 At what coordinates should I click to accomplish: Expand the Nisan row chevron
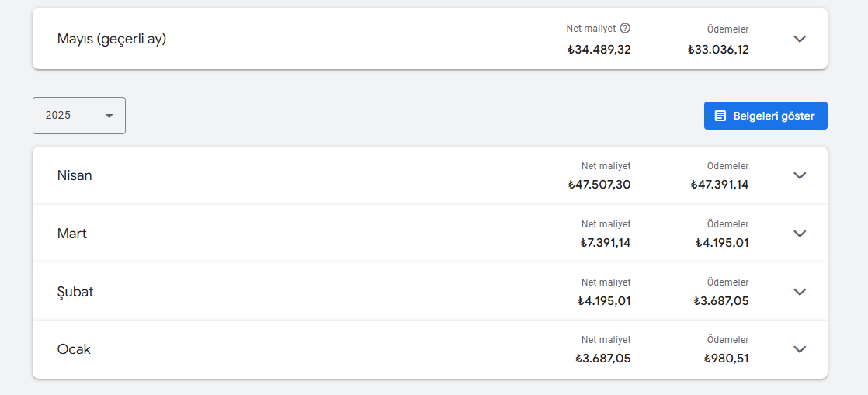(x=800, y=175)
